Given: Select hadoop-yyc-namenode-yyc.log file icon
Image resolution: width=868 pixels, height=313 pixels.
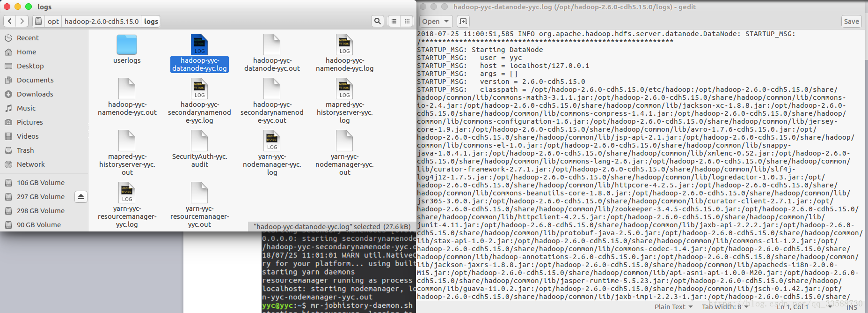Looking at the screenshot, I should (344, 45).
